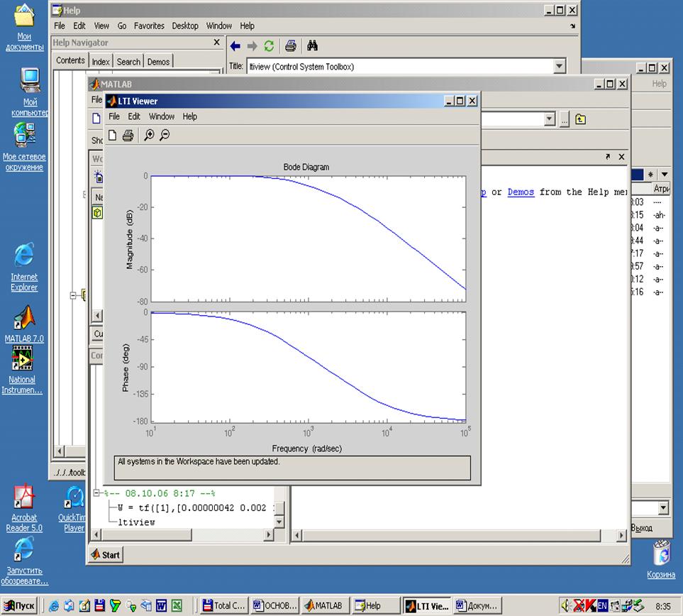This screenshot has width=683, height=616.
Task: Click the New LTI Viewer icon
Action: tap(113, 136)
